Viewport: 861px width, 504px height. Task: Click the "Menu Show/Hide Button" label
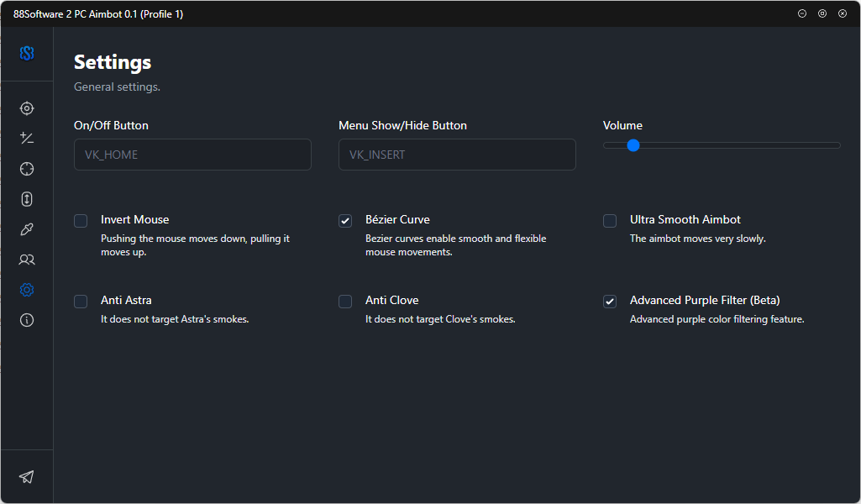[x=402, y=125]
